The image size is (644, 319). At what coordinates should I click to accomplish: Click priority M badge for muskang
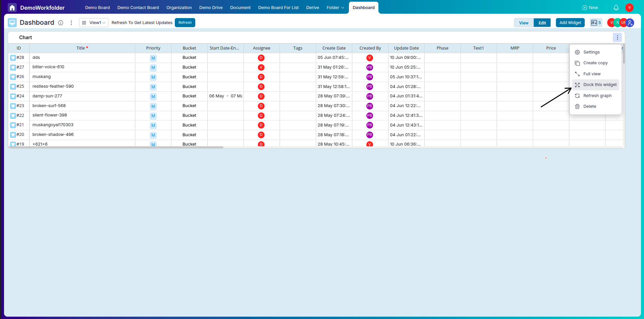(153, 77)
